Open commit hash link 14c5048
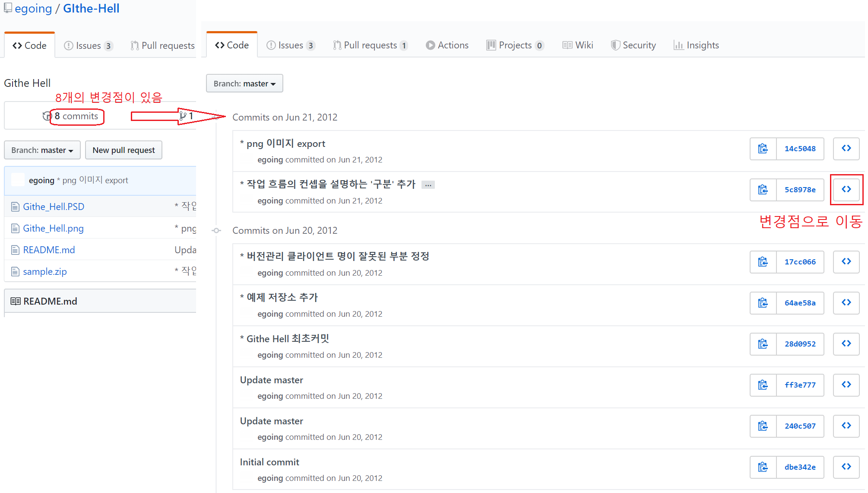Screen dimensions: 868x493 point(800,149)
